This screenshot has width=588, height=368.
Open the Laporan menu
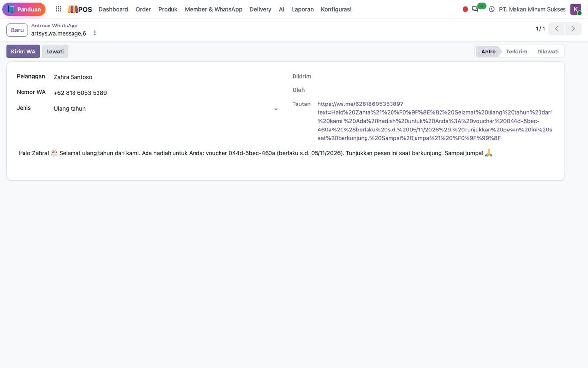point(303,9)
